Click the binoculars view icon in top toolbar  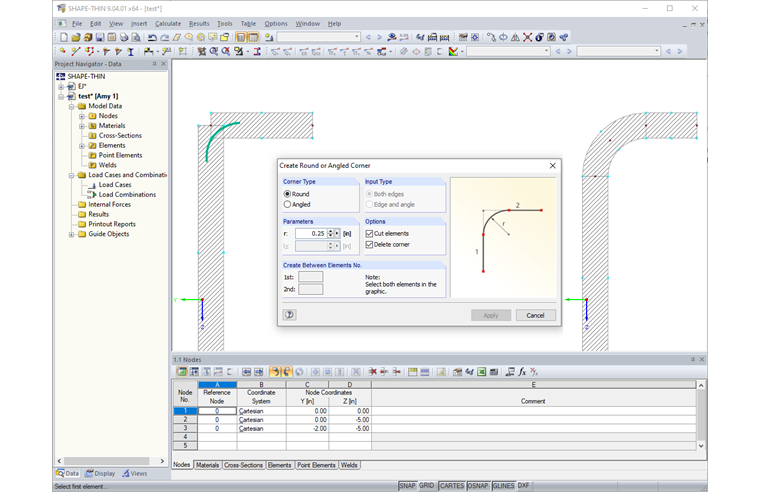[420, 37]
